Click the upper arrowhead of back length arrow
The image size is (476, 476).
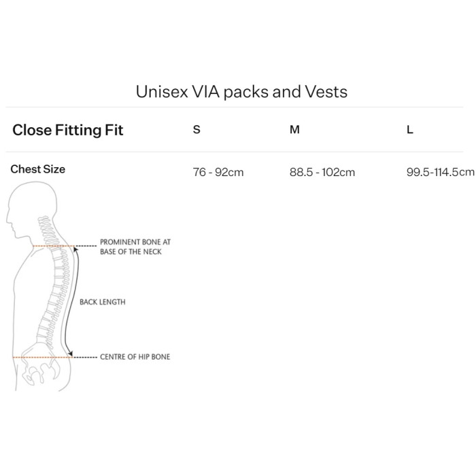click(x=75, y=250)
